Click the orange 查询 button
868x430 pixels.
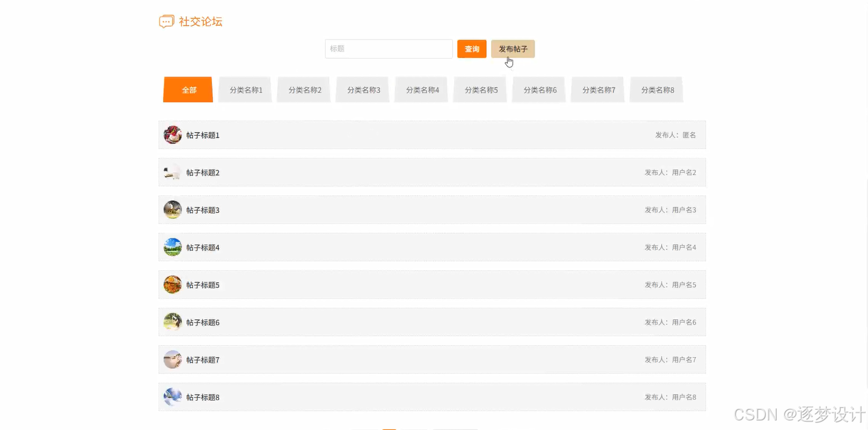pyautogui.click(x=472, y=49)
